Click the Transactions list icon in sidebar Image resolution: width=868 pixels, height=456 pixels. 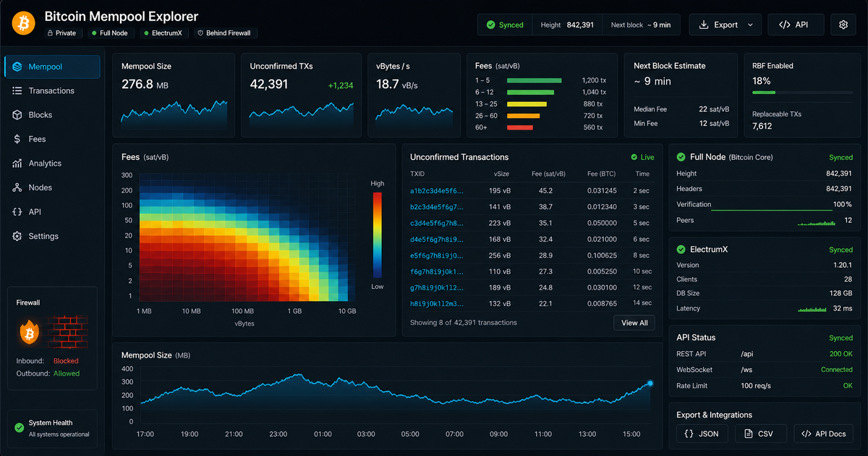pyautogui.click(x=17, y=90)
